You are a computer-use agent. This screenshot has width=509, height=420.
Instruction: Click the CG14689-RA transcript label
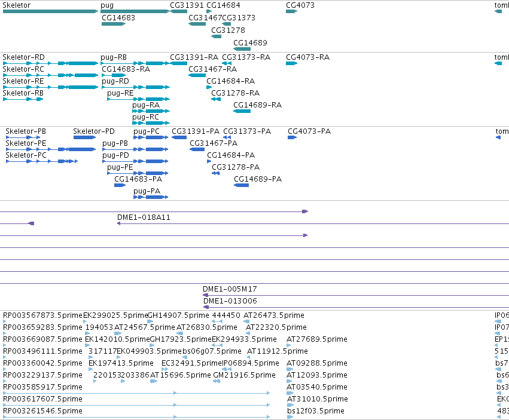(257, 105)
